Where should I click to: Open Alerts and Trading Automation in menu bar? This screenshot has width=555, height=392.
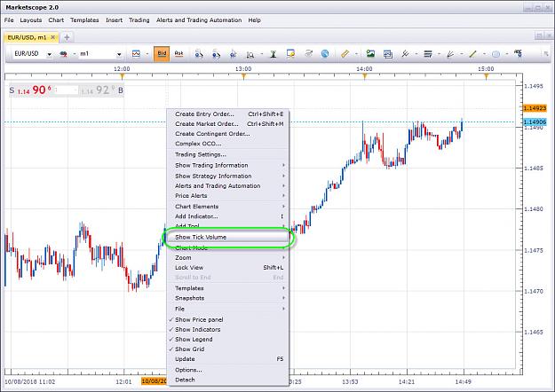[199, 20]
